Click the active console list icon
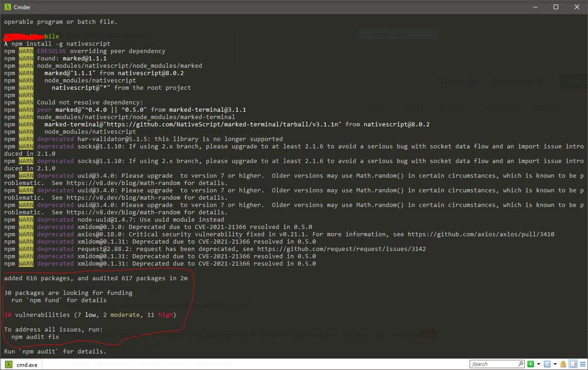 pos(547,364)
